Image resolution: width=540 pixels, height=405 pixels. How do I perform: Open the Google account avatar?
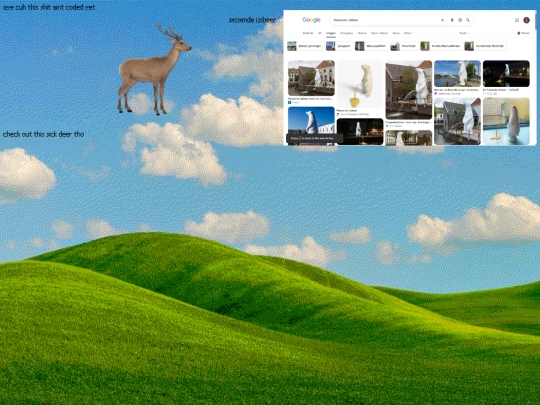[x=527, y=20]
